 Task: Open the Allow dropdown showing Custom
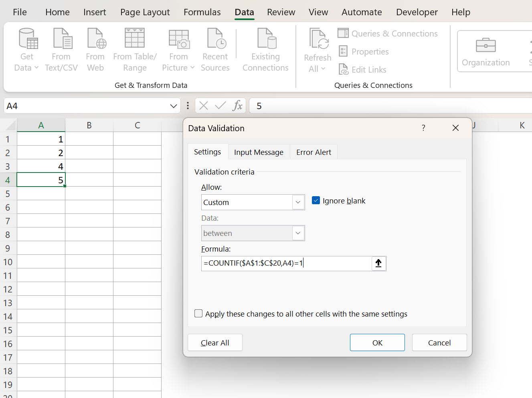pos(298,202)
